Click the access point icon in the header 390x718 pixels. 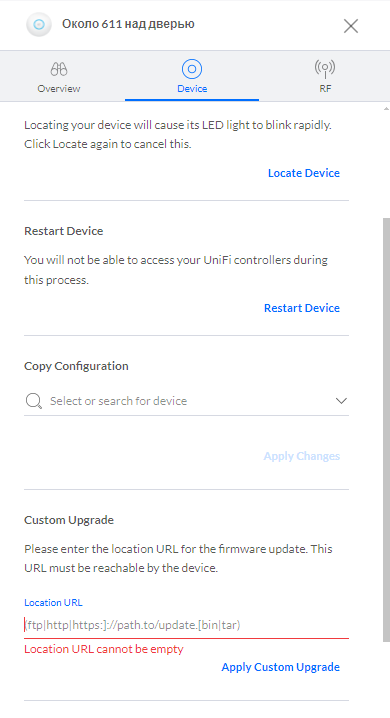pyautogui.click(x=39, y=24)
